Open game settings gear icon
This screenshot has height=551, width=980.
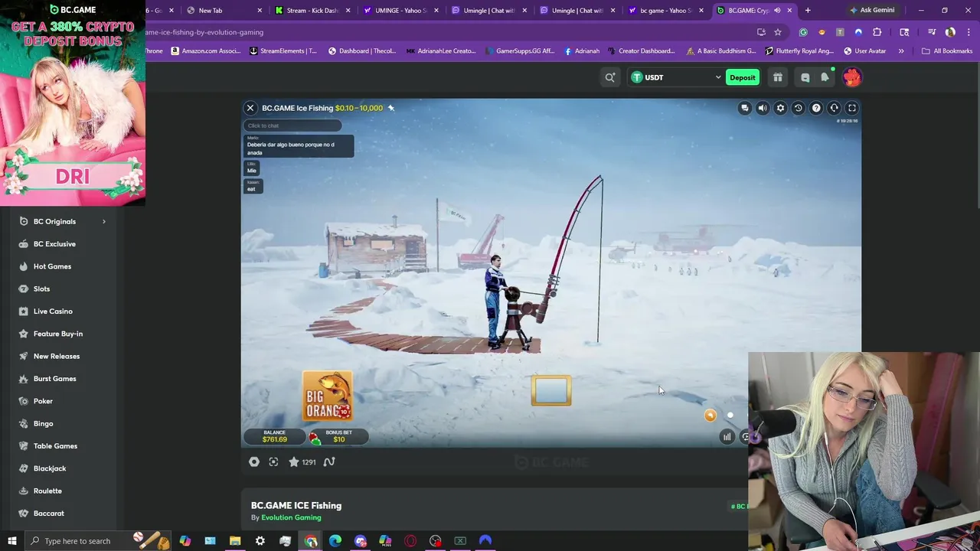(780, 108)
